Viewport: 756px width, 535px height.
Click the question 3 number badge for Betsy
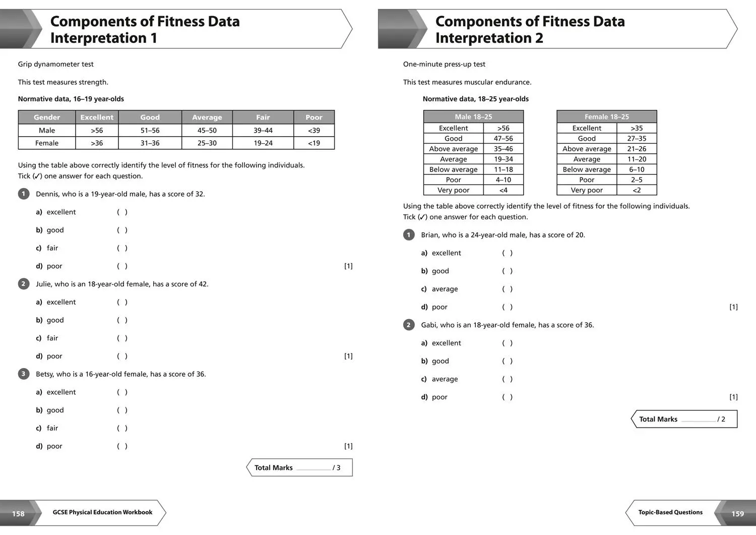24,374
